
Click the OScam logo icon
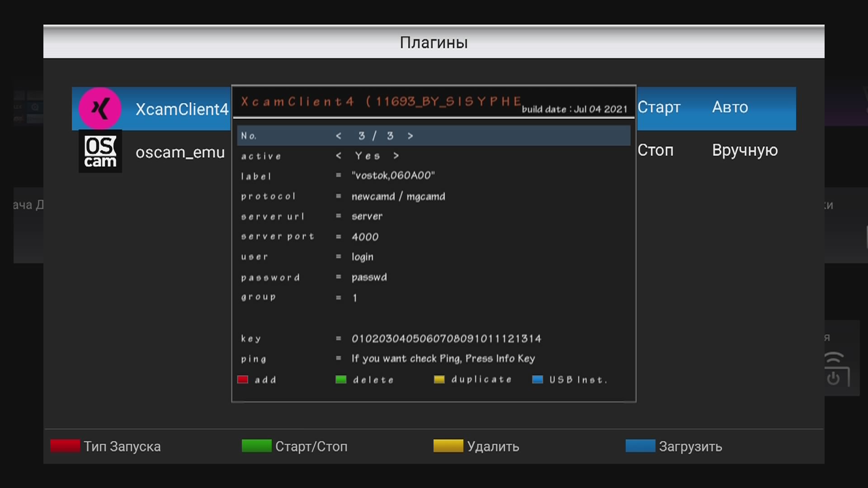click(x=100, y=151)
